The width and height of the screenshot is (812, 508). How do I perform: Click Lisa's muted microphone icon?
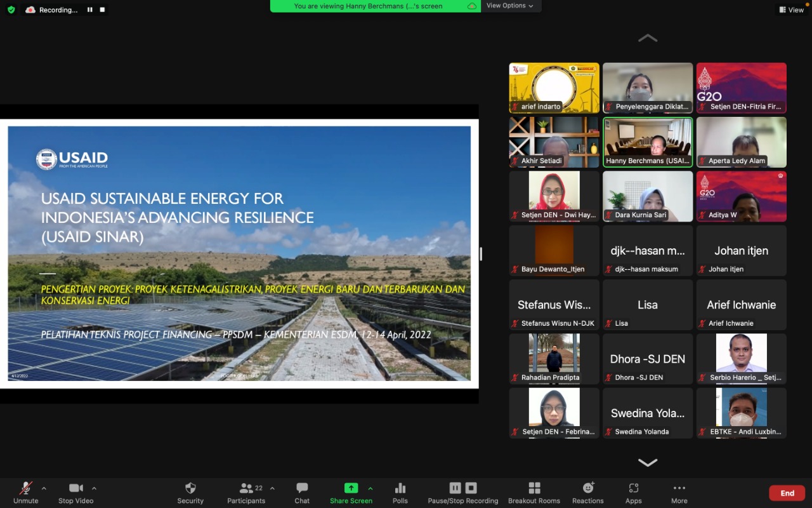(x=609, y=323)
